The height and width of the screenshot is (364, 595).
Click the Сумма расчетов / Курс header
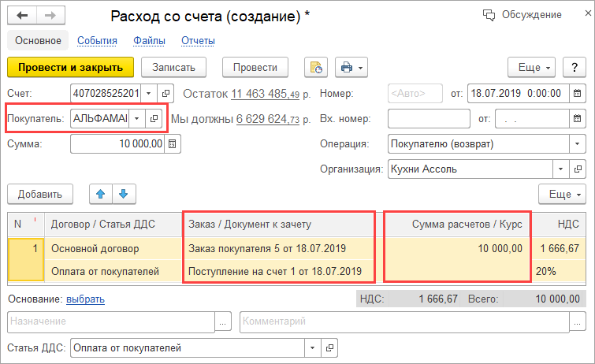click(457, 225)
